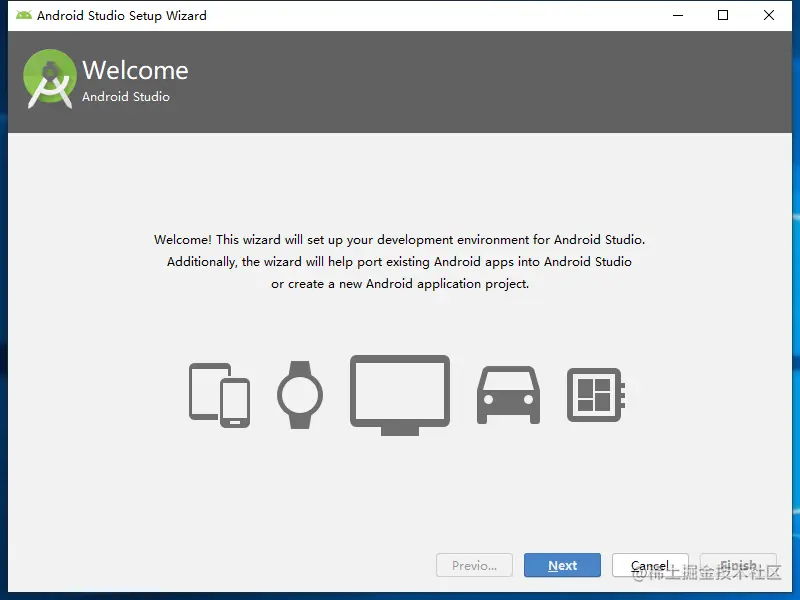Click the 'Android Studio' header subtitle
The height and width of the screenshot is (600, 800).
pos(126,96)
